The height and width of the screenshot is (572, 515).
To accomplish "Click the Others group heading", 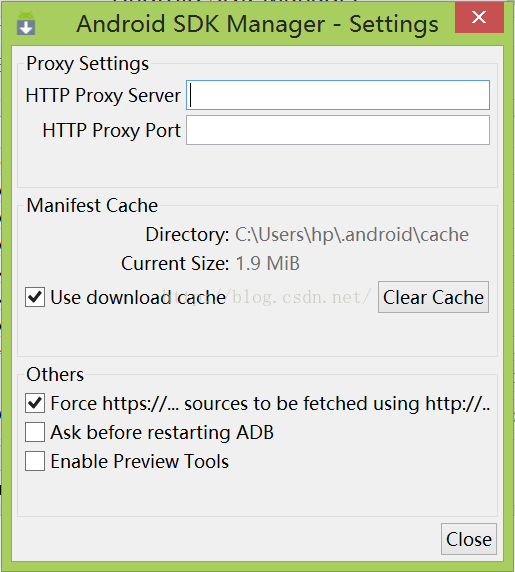I will point(55,374).
